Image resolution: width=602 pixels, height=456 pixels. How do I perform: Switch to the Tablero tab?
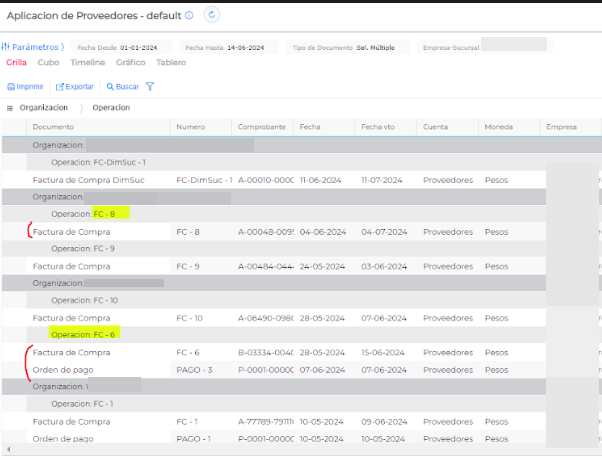click(x=171, y=62)
